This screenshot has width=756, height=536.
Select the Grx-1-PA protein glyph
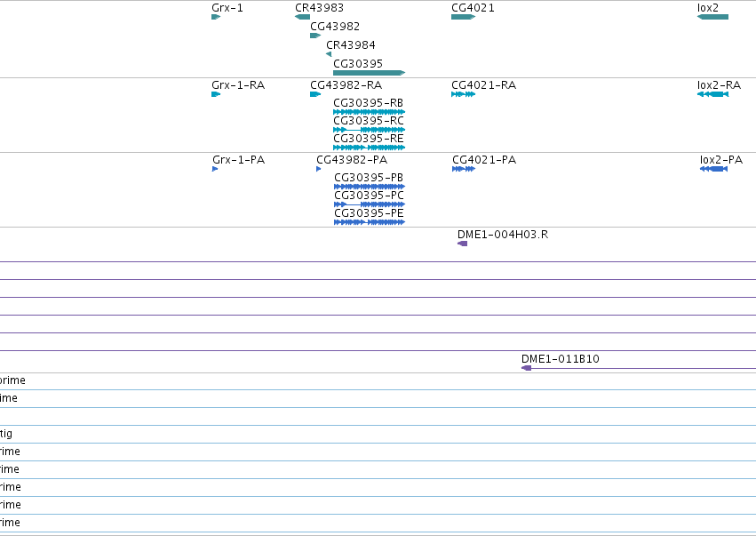215,169
